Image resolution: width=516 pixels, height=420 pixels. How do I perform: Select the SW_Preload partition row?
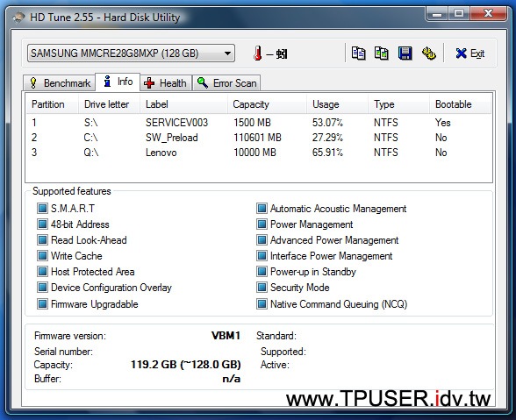coord(259,138)
